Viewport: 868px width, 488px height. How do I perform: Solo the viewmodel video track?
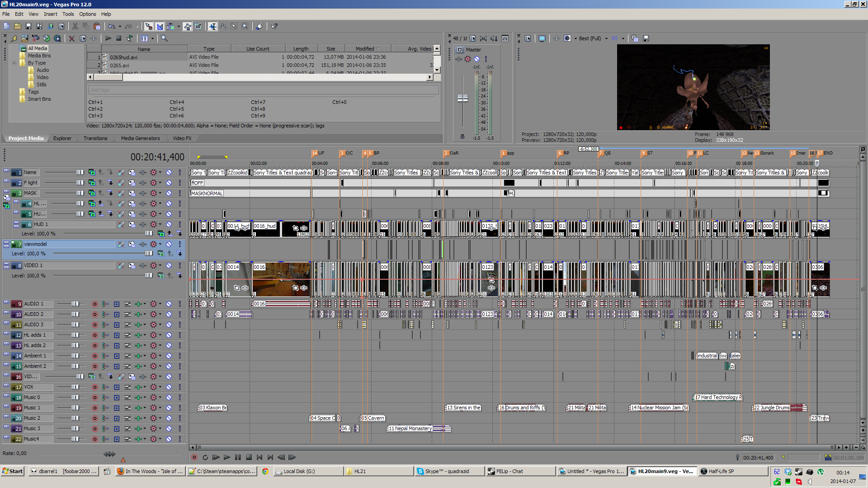pyautogui.click(x=179, y=244)
